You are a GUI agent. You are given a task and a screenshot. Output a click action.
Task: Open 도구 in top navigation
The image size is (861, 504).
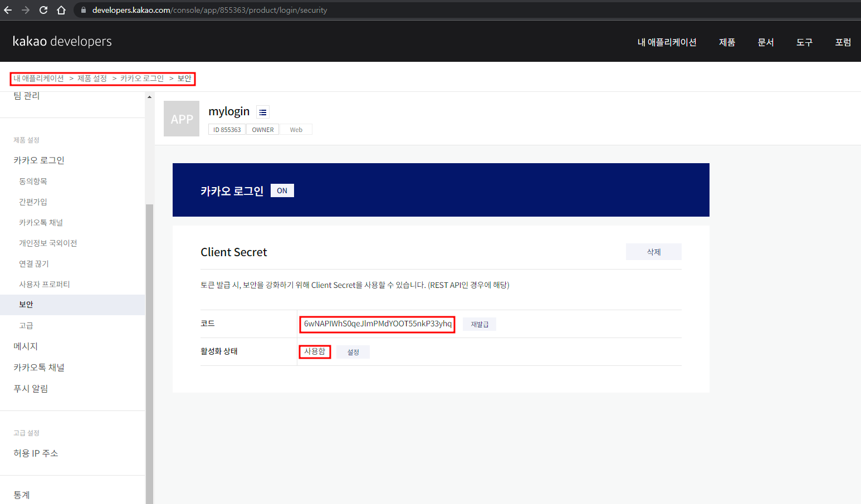tap(804, 42)
